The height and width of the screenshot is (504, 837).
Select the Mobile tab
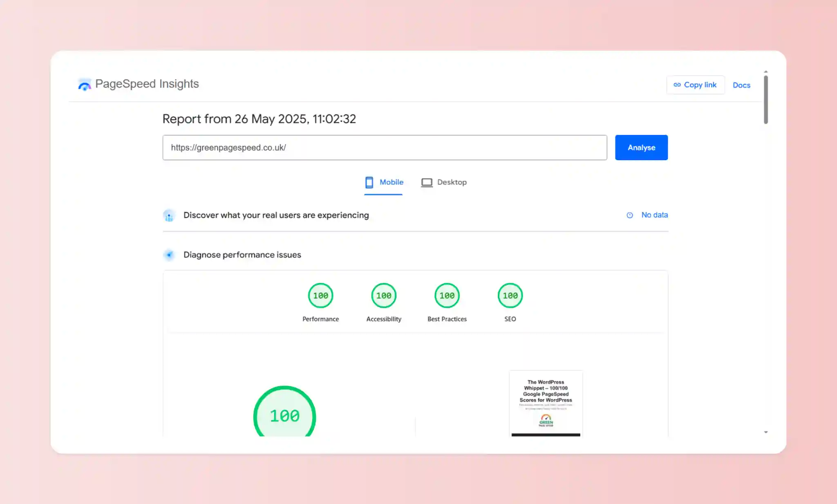tap(391, 182)
